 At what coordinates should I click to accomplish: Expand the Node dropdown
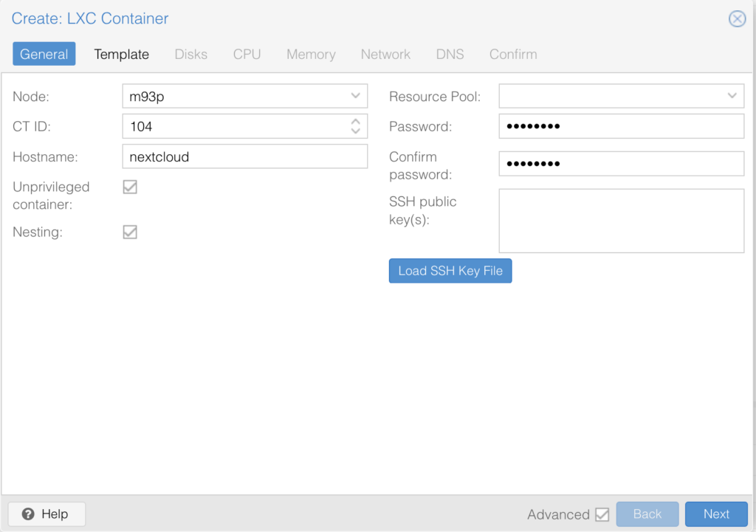point(355,96)
